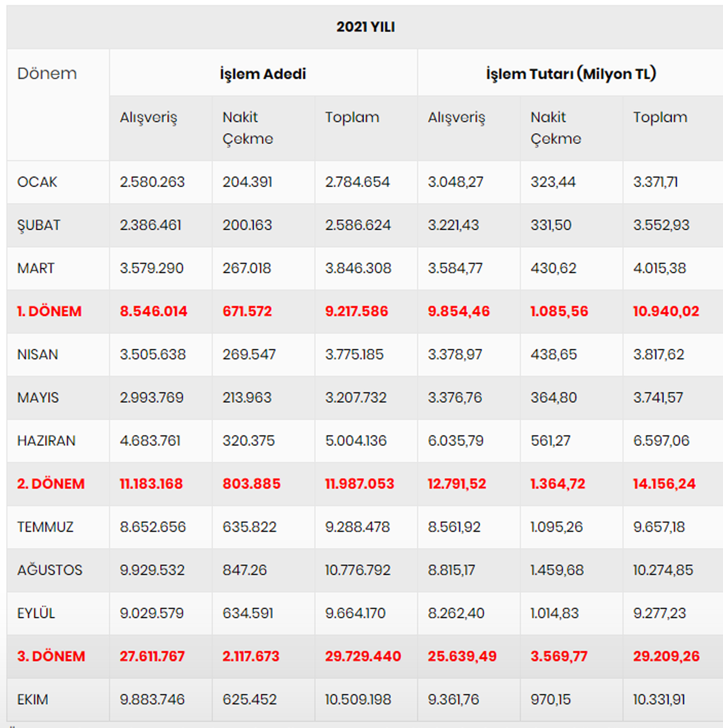The image size is (723, 728).
Task: Select the red "2. DÖNEM" row label
Action: (51, 484)
